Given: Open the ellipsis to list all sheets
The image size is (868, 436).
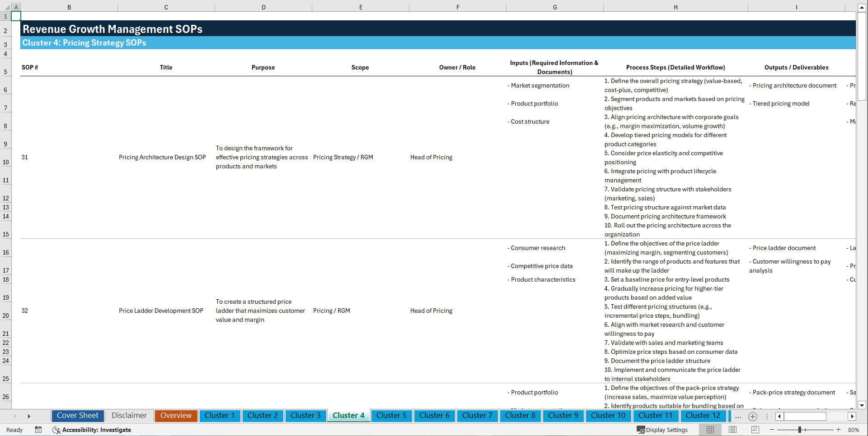Looking at the screenshot, I should tap(738, 417).
